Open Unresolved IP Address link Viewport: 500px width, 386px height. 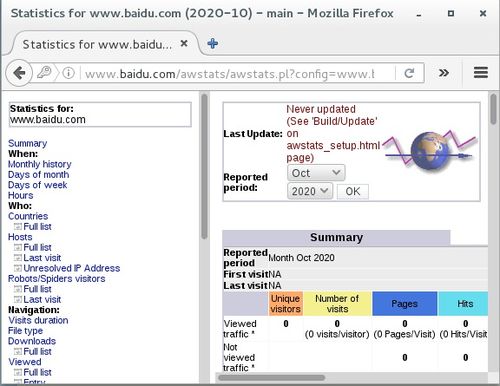(x=72, y=268)
